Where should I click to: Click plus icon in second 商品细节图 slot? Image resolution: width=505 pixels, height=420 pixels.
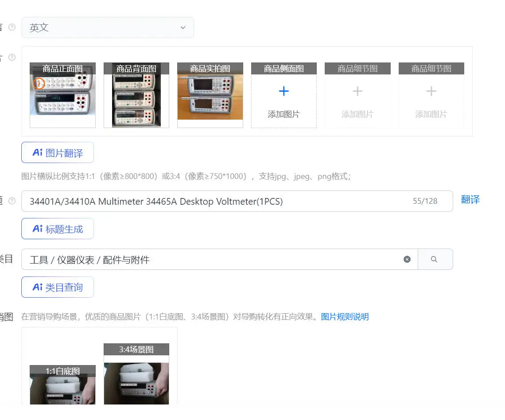coord(431,91)
